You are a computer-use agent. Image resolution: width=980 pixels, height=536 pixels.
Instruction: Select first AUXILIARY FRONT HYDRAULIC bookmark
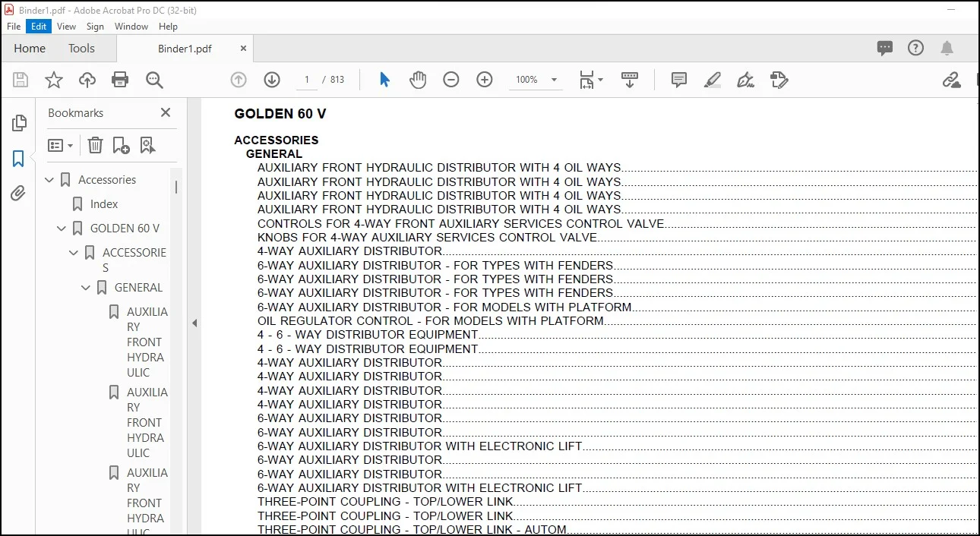[x=147, y=342]
